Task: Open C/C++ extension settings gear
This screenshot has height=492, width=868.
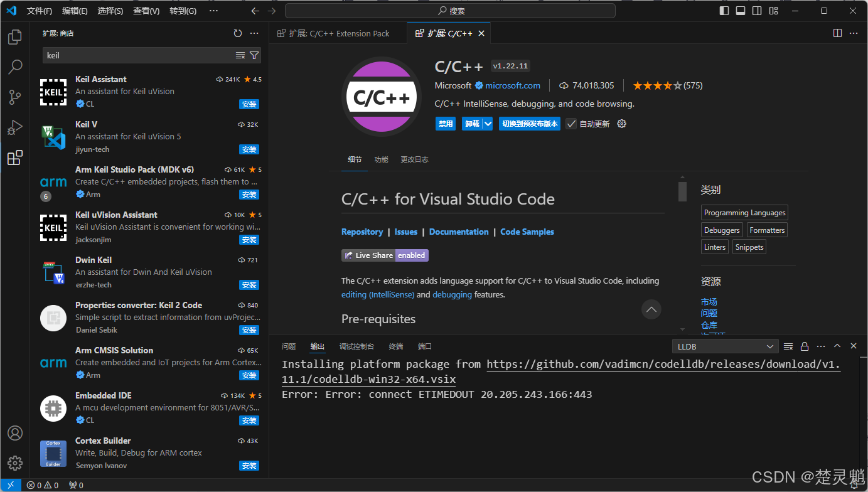Action: 622,124
